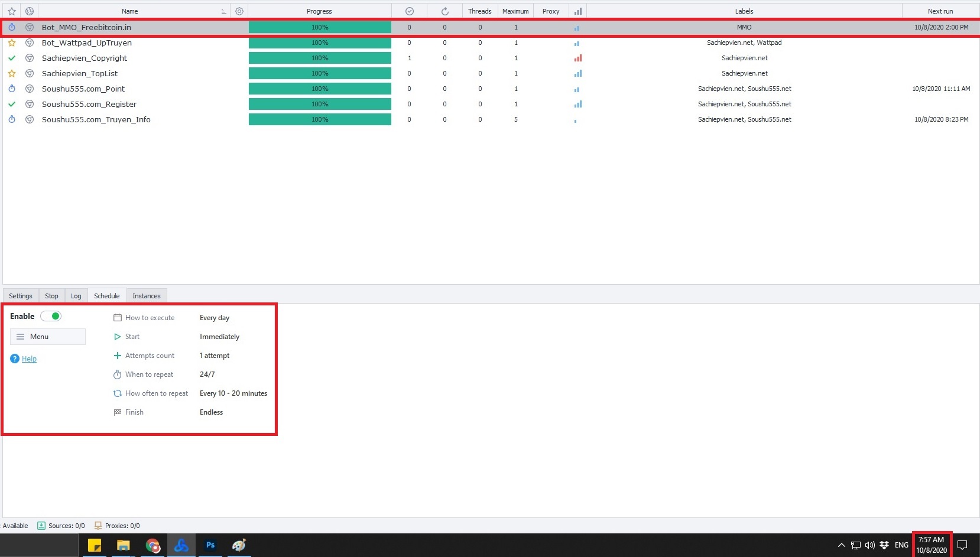This screenshot has height=557, width=980.
Task: Open File Explorer from the taskbar
Action: pyautogui.click(x=123, y=545)
